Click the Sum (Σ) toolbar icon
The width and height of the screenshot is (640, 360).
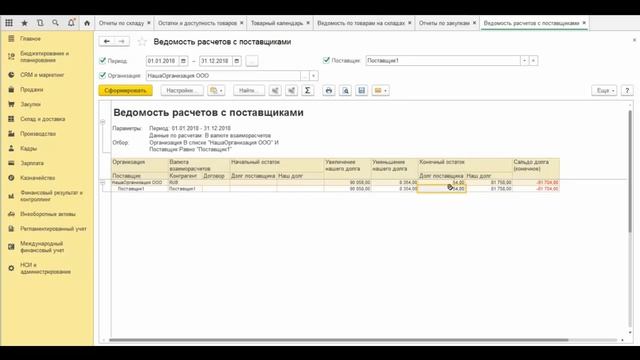(307, 90)
